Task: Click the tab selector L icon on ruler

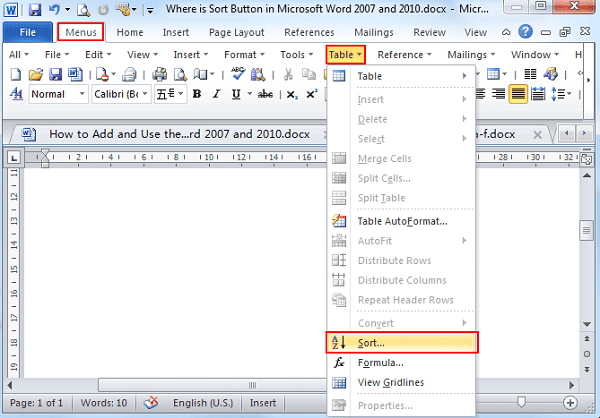Action: (x=14, y=157)
